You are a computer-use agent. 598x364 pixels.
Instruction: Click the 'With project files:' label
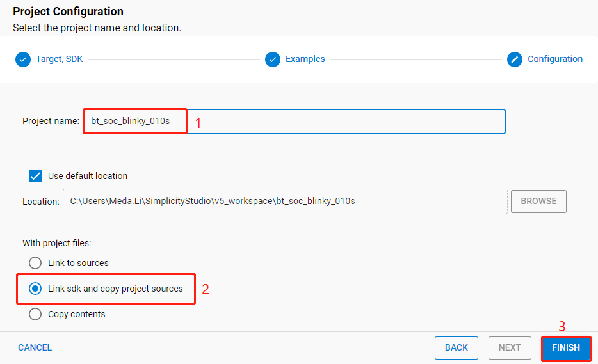(57, 243)
